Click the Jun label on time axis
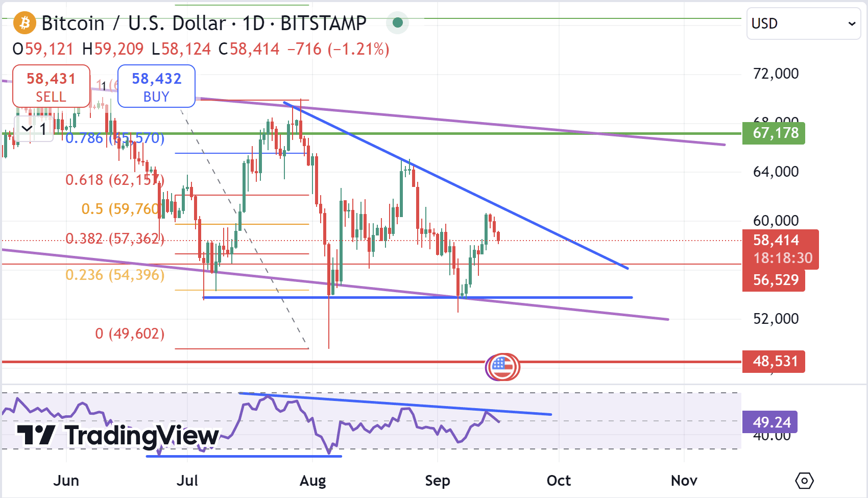 pos(66,481)
